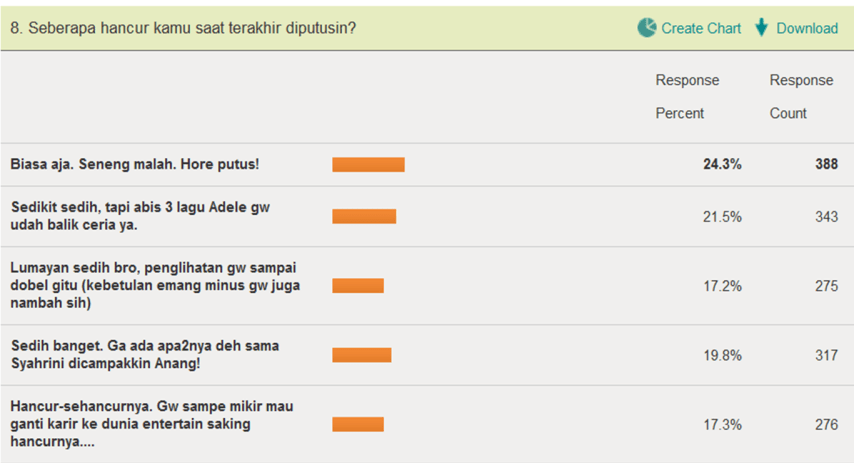Screen dimensions: 854x463
Task: Select the "Lumayan sedih bro" answer text
Action: (x=153, y=286)
